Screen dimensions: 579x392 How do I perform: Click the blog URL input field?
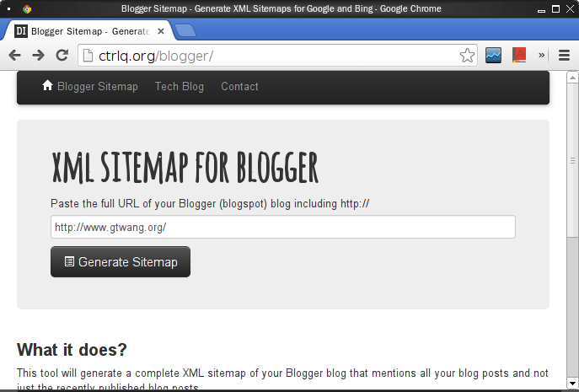283,227
